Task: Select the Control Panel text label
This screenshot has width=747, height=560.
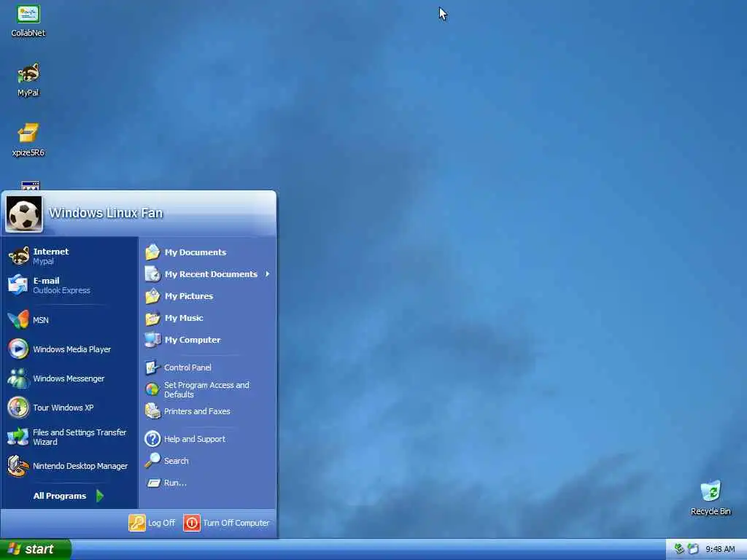Action: coord(187,367)
